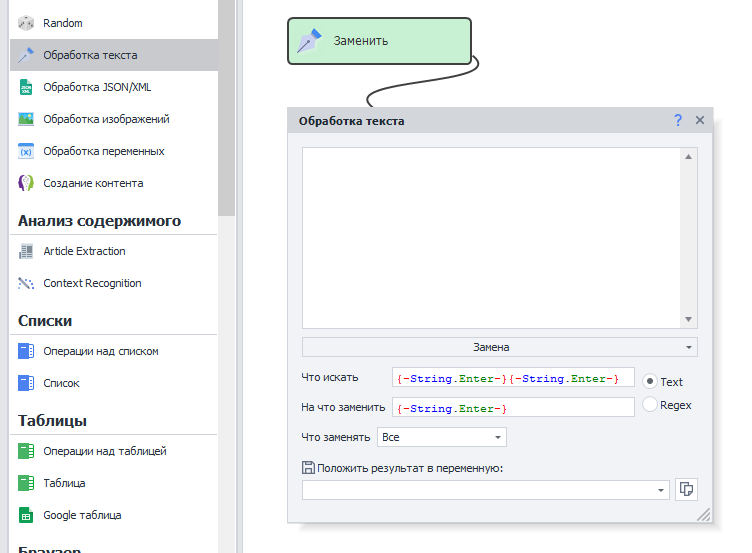Click the Что искать input field

coord(513,377)
